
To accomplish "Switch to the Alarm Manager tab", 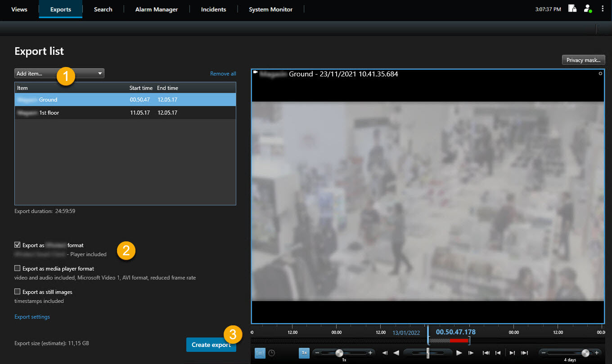I will pos(156,9).
